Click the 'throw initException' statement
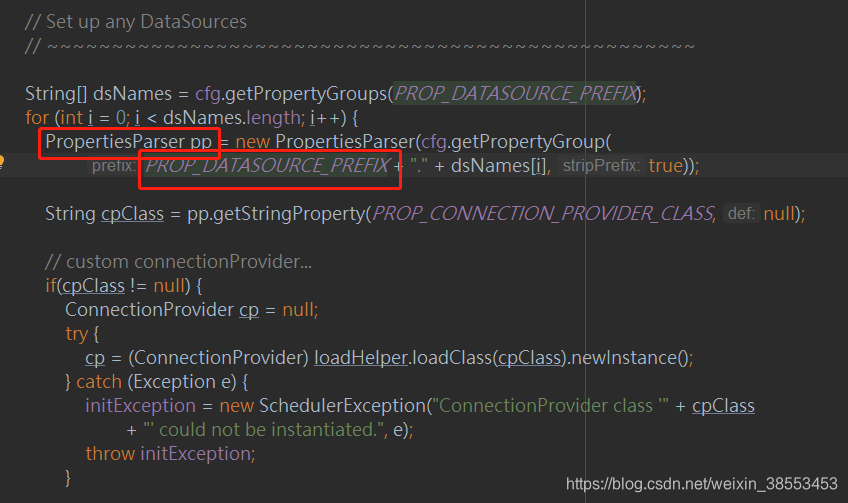848x503 pixels. tap(170, 453)
